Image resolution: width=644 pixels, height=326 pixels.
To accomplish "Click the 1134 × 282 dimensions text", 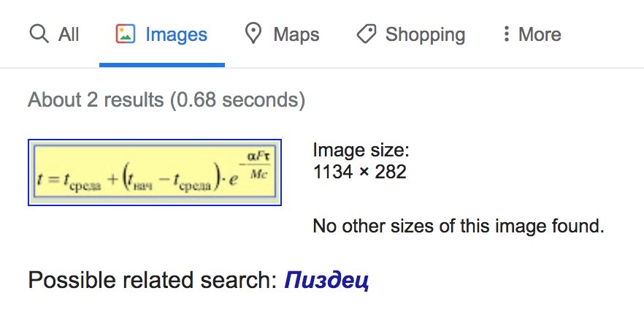I will tap(359, 173).
